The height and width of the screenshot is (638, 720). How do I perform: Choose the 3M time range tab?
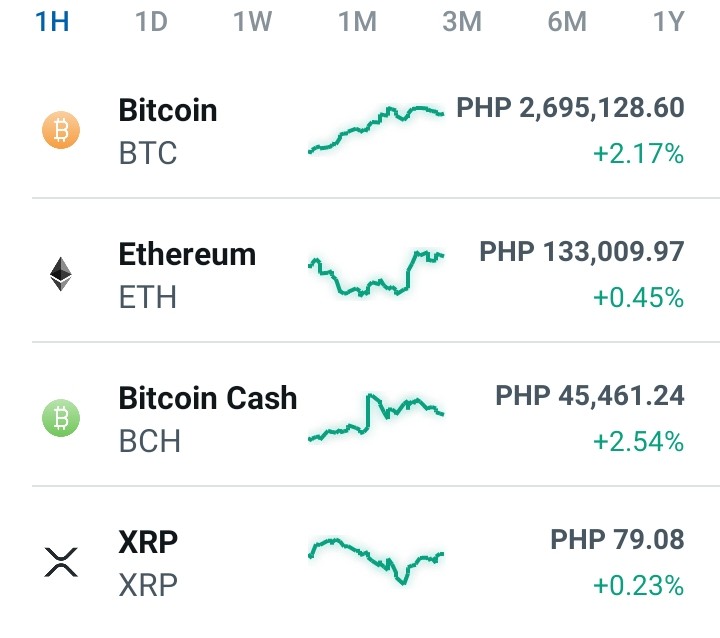(x=462, y=22)
